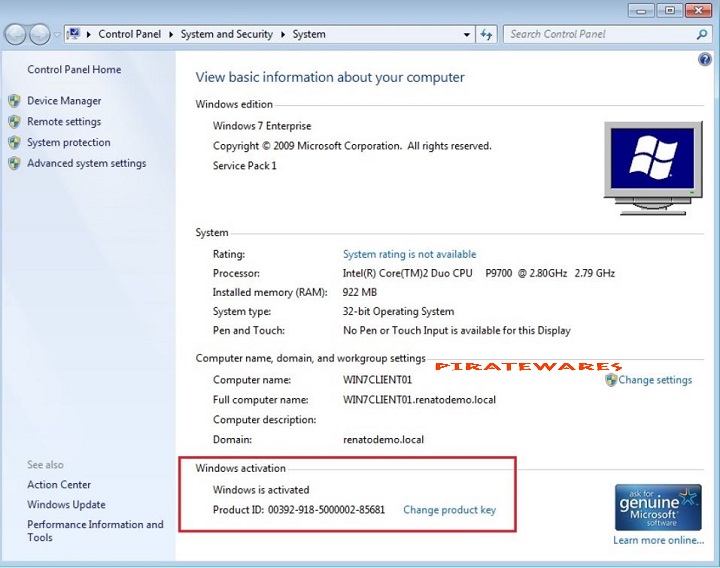Click the Service Pack 1 text
The image size is (720, 568).
coord(244,166)
